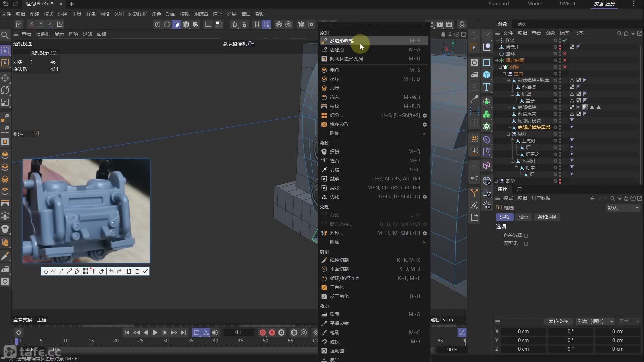Screen dimensions: 644x362
Task: Click the save icon in annotation toolbar
Action: 129,271
